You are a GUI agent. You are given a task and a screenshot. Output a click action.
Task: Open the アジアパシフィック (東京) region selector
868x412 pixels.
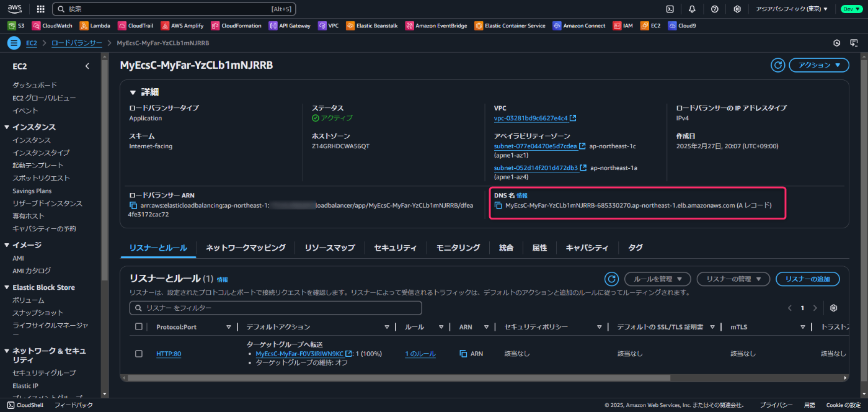click(792, 9)
